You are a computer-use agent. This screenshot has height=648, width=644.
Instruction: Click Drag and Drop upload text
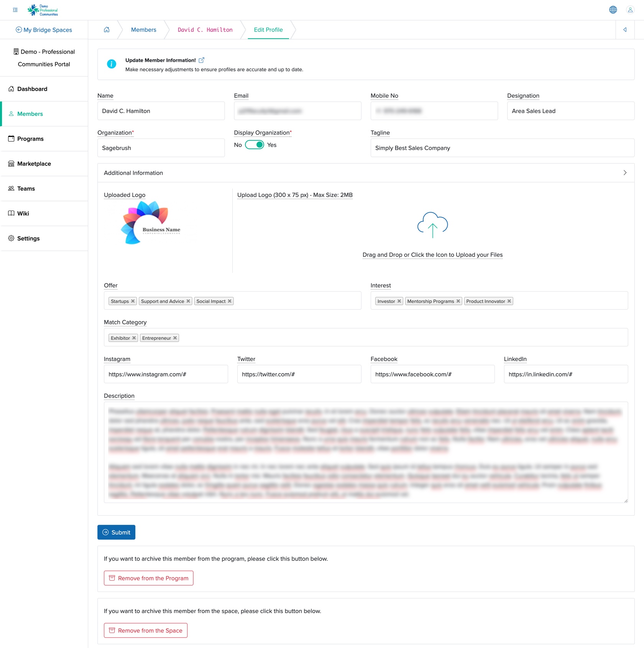pyautogui.click(x=432, y=255)
